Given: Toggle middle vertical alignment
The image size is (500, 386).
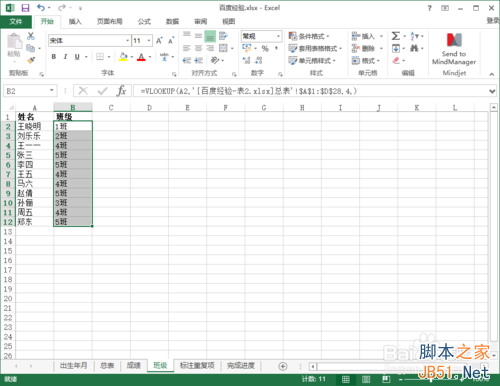Looking at the screenshot, I should coord(199,36).
